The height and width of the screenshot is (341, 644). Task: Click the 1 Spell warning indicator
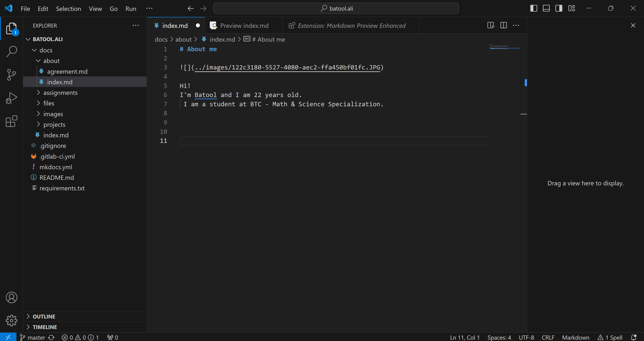click(610, 337)
